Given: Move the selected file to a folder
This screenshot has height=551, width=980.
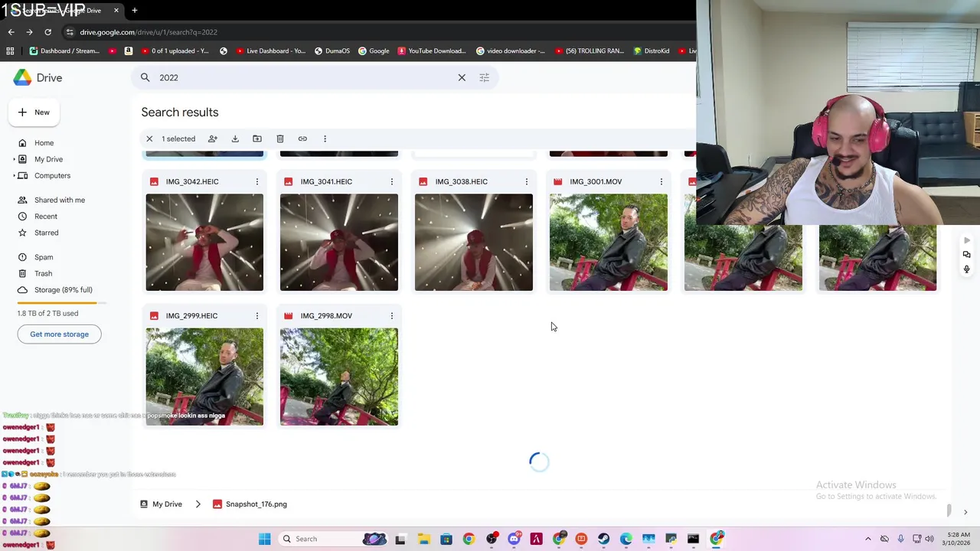Looking at the screenshot, I should point(257,139).
